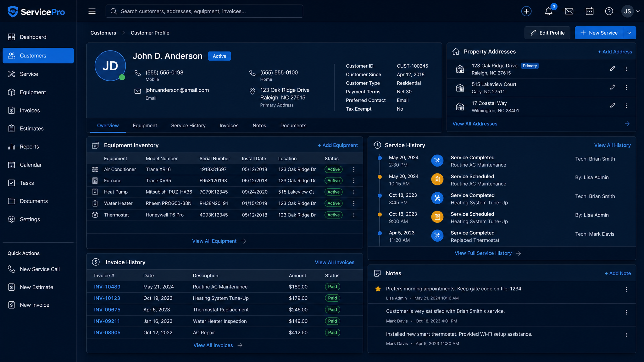Open options for gate code note
The image size is (644, 362).
pos(626,289)
